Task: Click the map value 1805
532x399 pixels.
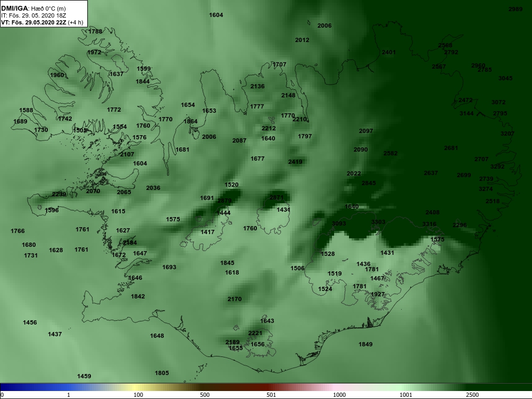Action: (x=162, y=373)
